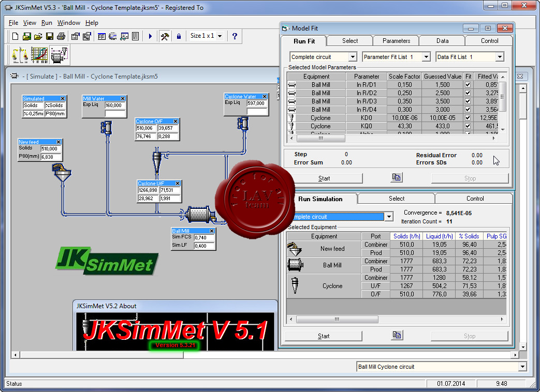Save project using the floppy disk icon
The height and width of the screenshot is (392, 540).
pyautogui.click(x=50, y=36)
